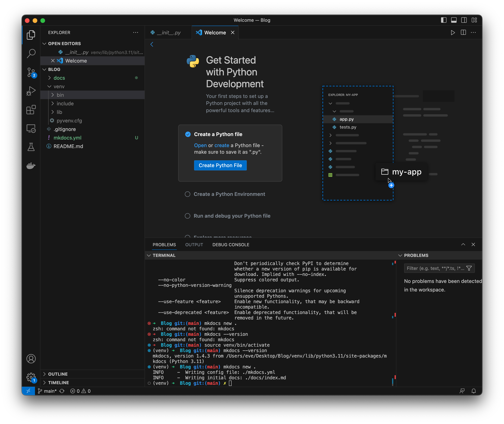Click the create link in walkthrough
This screenshot has height=424, width=504.
click(222, 145)
